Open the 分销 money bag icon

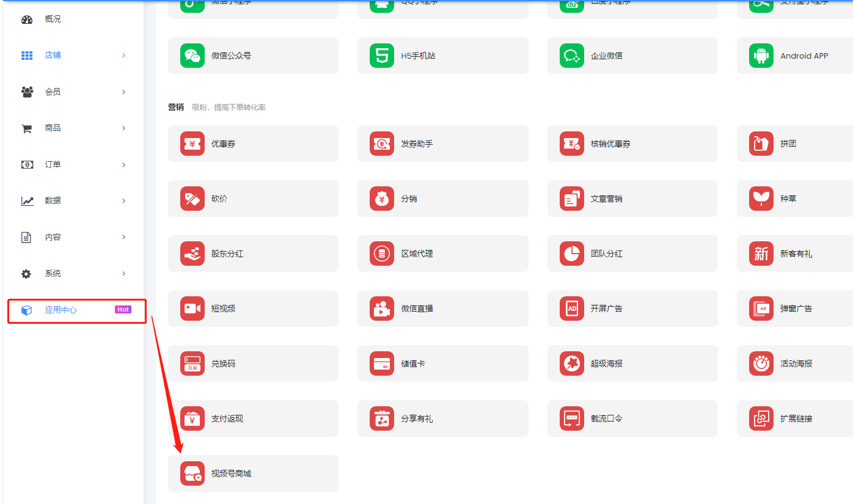pos(382,199)
